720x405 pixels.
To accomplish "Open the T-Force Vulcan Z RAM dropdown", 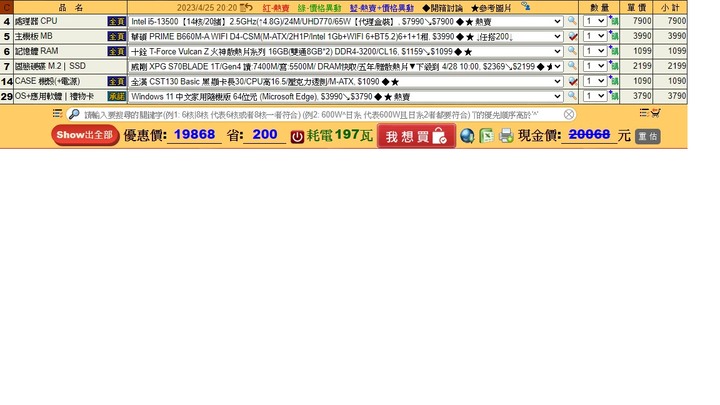I will click(x=346, y=51).
